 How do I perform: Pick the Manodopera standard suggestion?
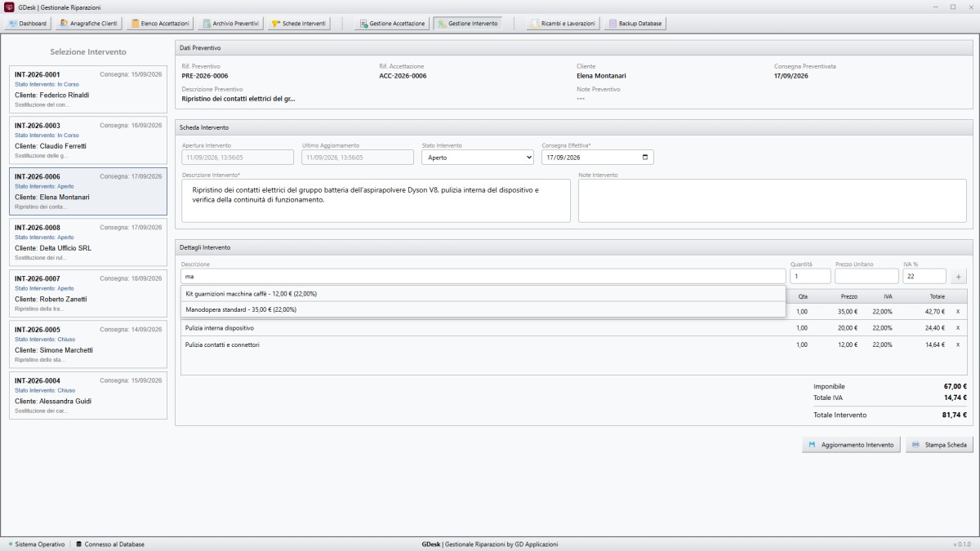(483, 309)
